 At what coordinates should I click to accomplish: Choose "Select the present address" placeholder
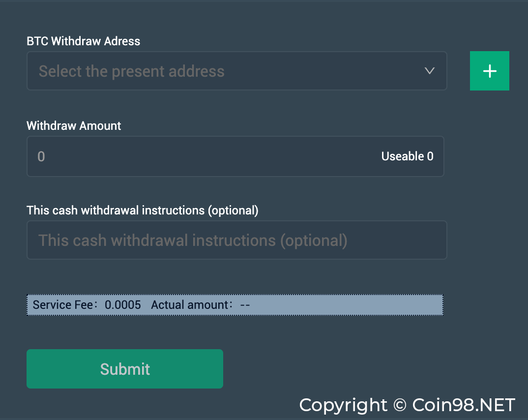[x=131, y=71]
